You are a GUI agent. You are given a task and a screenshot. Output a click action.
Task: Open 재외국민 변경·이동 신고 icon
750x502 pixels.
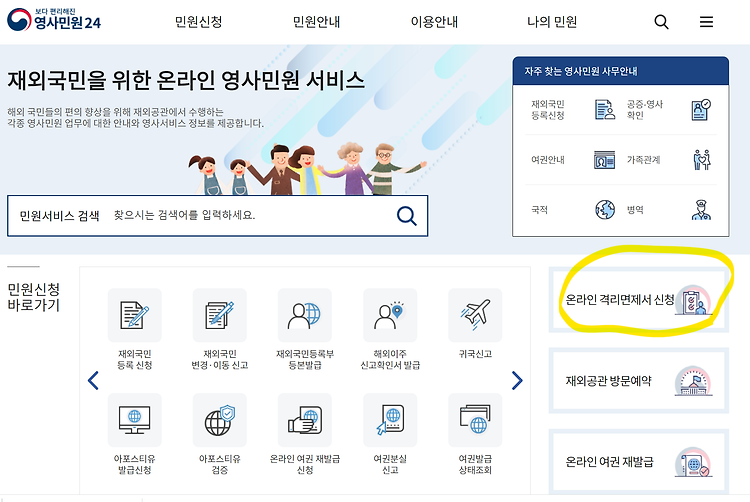click(x=220, y=315)
